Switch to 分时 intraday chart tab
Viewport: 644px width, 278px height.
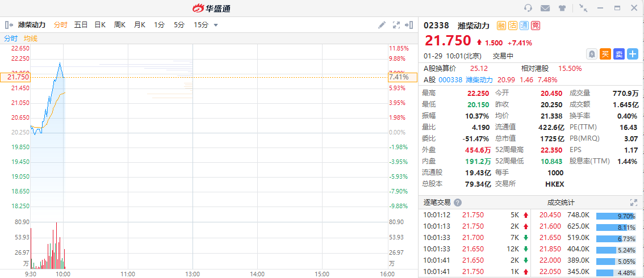pos(60,25)
